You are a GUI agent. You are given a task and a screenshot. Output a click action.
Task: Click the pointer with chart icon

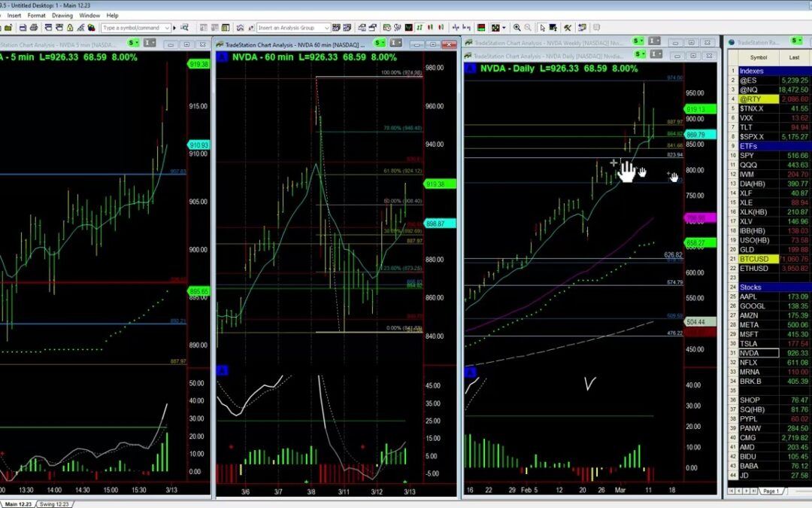(553, 28)
